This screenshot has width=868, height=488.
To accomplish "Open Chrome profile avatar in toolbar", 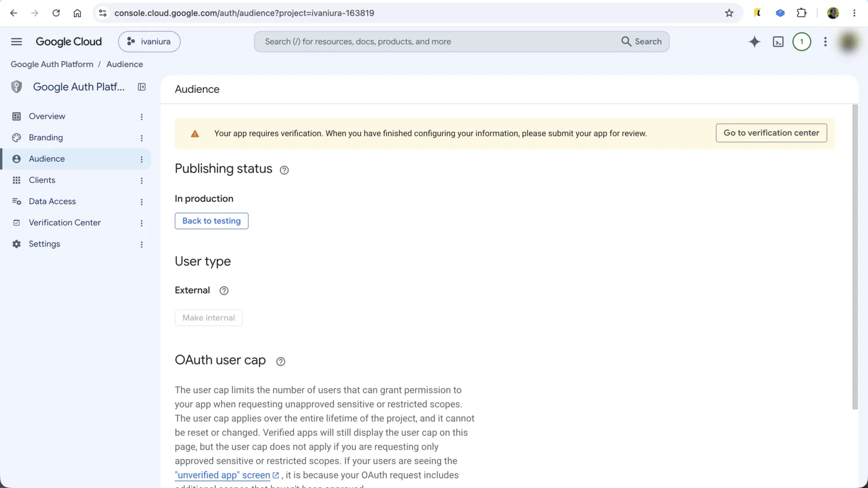I will [833, 13].
